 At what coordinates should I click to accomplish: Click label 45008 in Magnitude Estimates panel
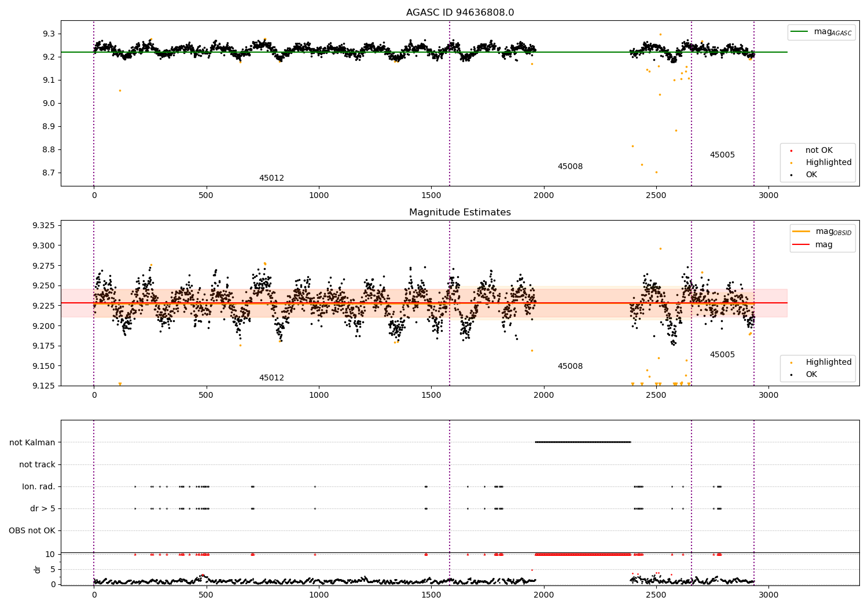(x=570, y=366)
